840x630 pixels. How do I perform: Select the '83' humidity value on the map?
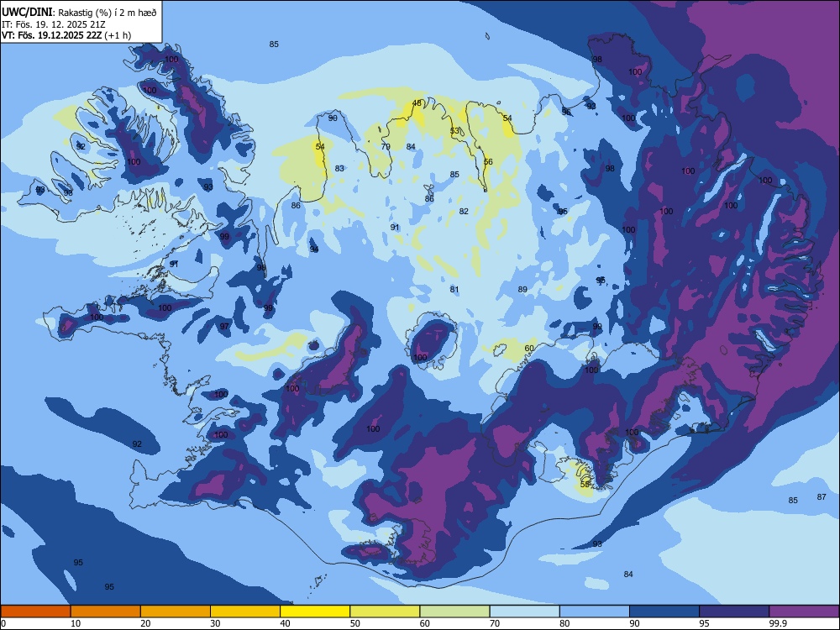[x=339, y=168]
